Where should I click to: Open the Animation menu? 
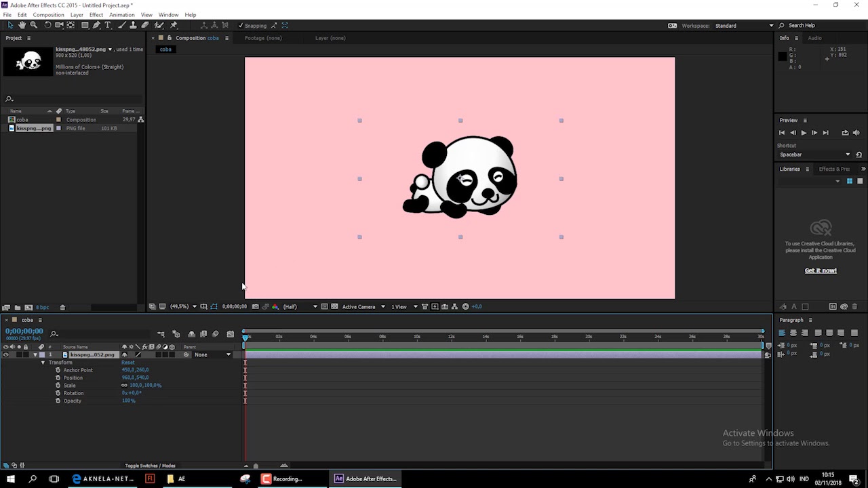click(122, 15)
